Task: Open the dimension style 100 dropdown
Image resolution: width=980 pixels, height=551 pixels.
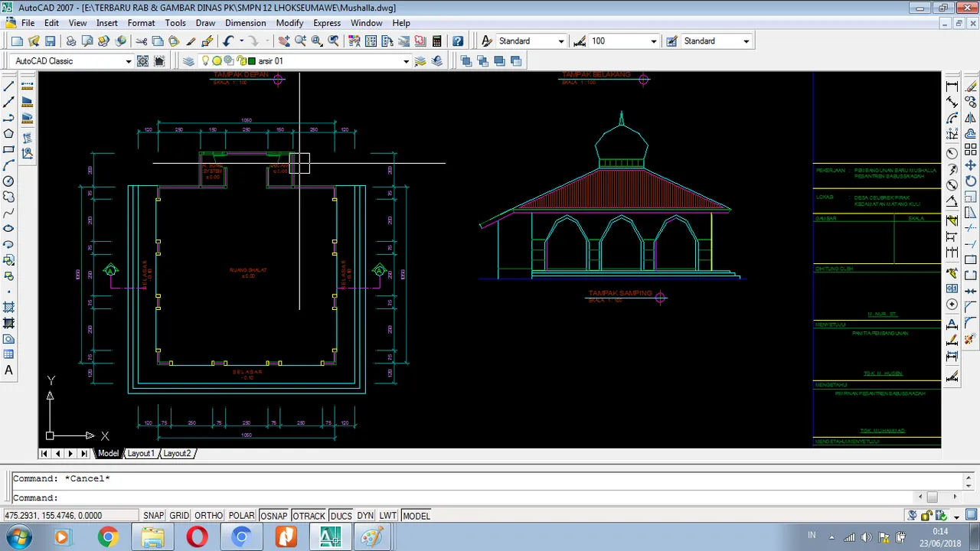Action: click(653, 41)
